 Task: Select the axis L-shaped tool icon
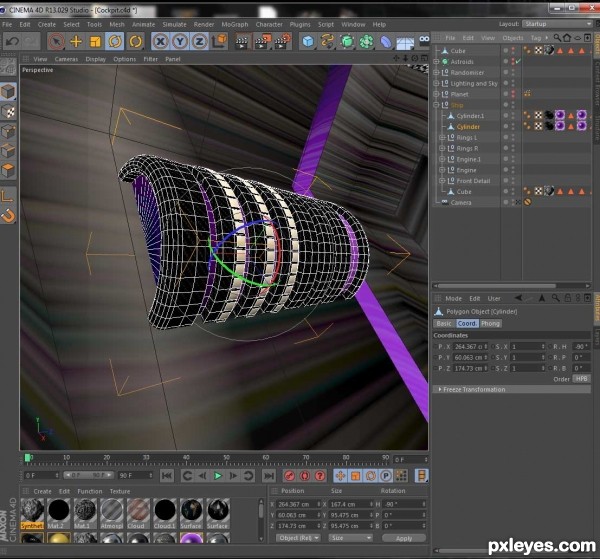[8, 196]
